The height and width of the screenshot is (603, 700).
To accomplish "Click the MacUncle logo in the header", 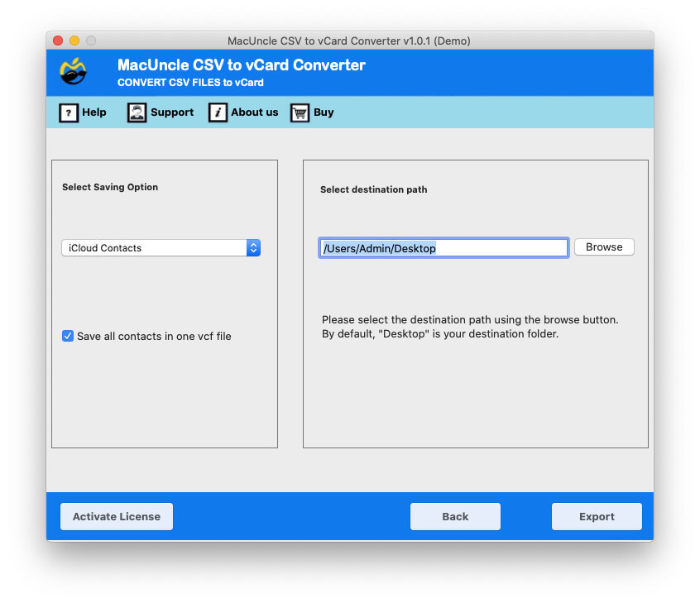I will [x=73, y=72].
